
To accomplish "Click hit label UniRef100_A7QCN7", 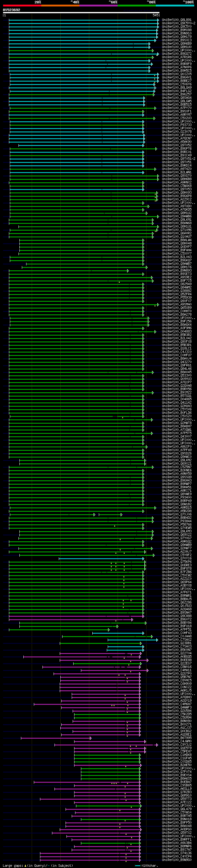I will tap(176, 139).
